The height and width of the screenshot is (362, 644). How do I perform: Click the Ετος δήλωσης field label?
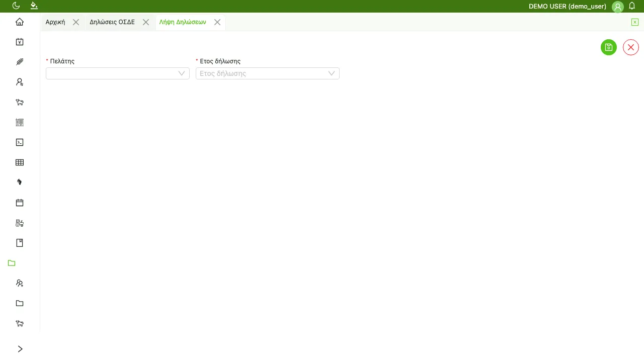[x=220, y=61]
